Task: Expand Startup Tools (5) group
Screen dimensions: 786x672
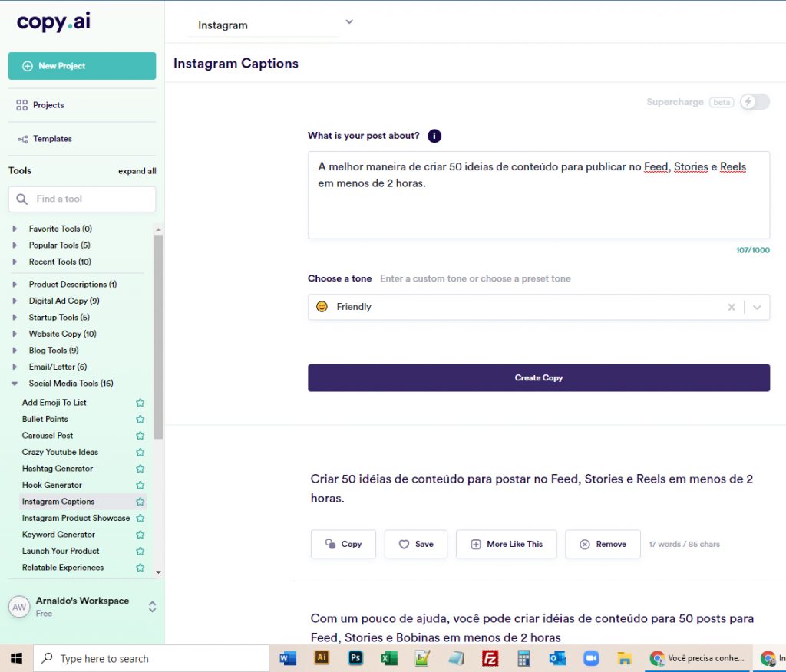Action: tap(15, 318)
